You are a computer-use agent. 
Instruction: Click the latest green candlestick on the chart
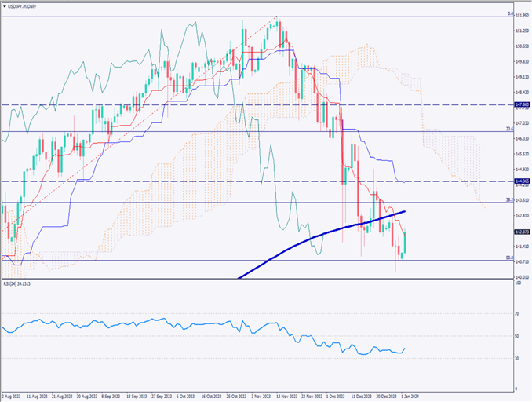[x=406, y=242]
